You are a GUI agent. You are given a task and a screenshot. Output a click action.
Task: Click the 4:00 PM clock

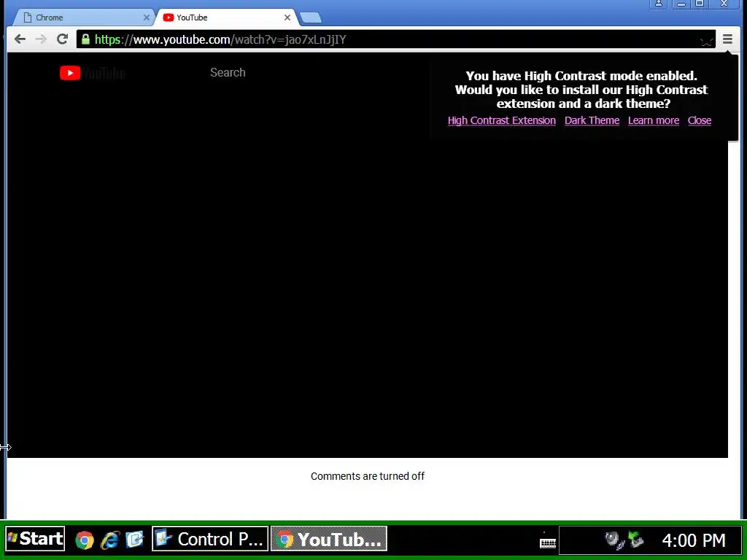pyautogui.click(x=694, y=540)
